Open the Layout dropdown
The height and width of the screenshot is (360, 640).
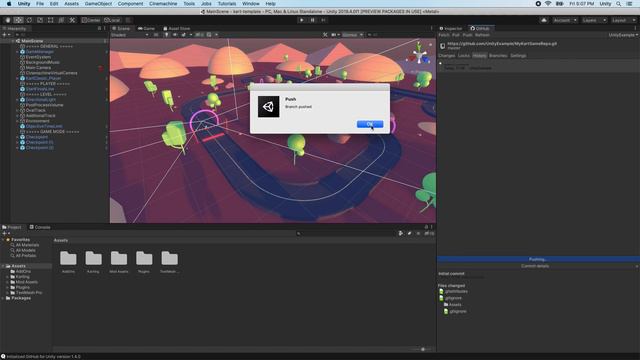pos(623,20)
